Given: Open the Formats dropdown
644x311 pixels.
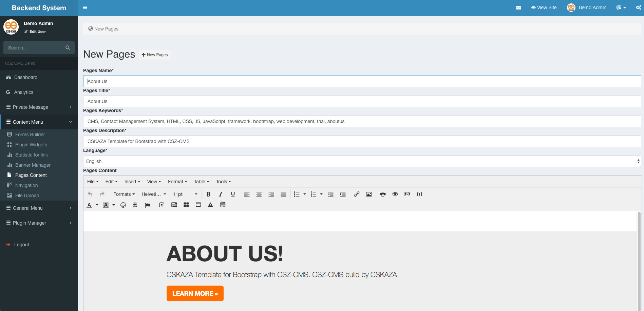Looking at the screenshot, I should pyautogui.click(x=124, y=194).
